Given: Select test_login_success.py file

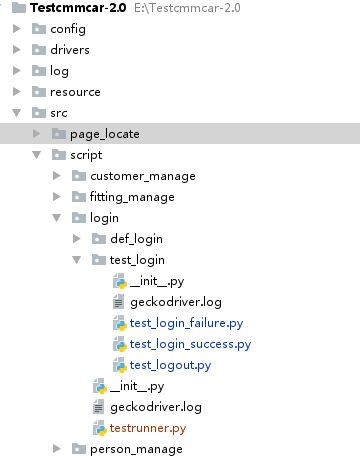Looking at the screenshot, I should coord(190,344).
